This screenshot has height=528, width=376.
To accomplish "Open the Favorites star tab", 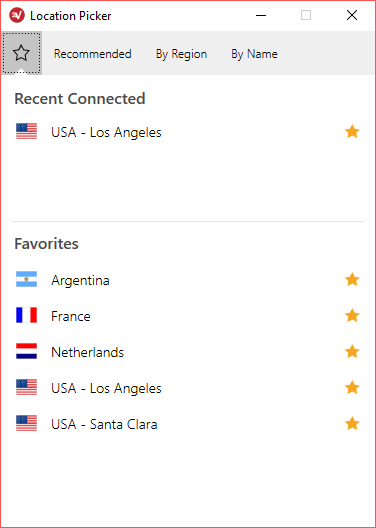I will (x=22, y=53).
